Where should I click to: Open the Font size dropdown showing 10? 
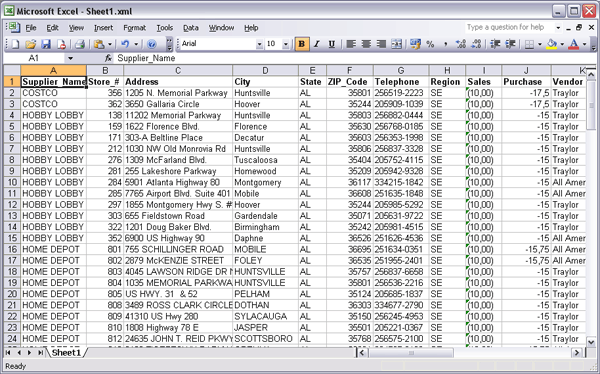285,44
